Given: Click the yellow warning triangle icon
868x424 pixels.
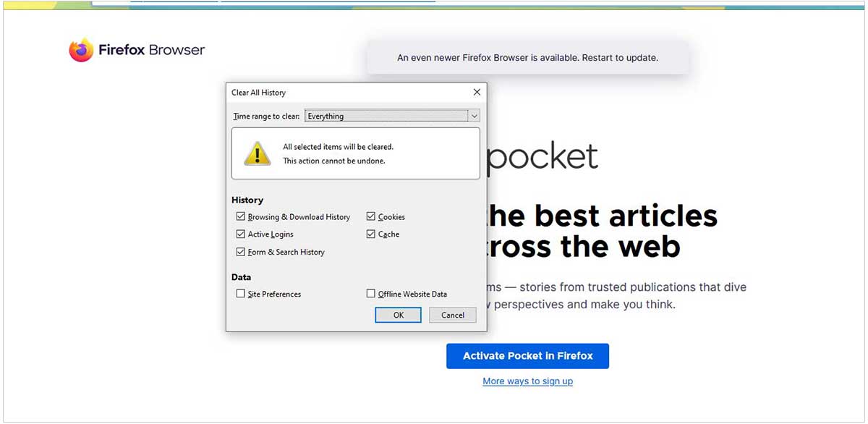Looking at the screenshot, I should coord(258,153).
